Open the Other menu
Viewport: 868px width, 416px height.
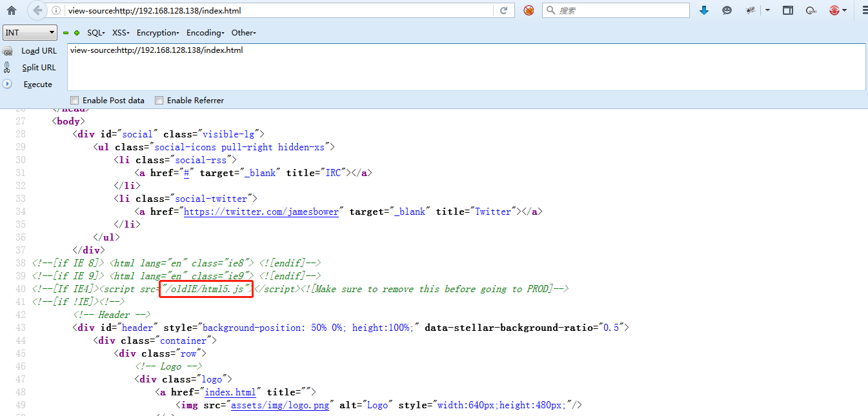tap(243, 33)
